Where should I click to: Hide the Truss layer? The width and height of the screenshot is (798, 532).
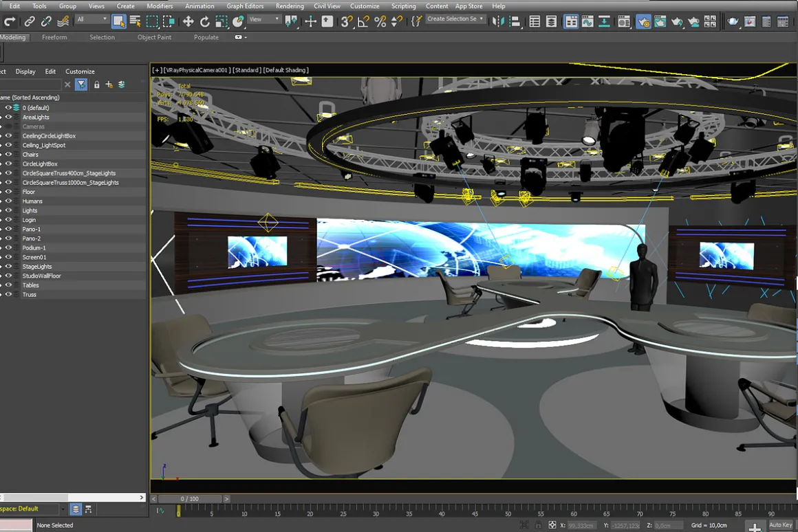9,294
